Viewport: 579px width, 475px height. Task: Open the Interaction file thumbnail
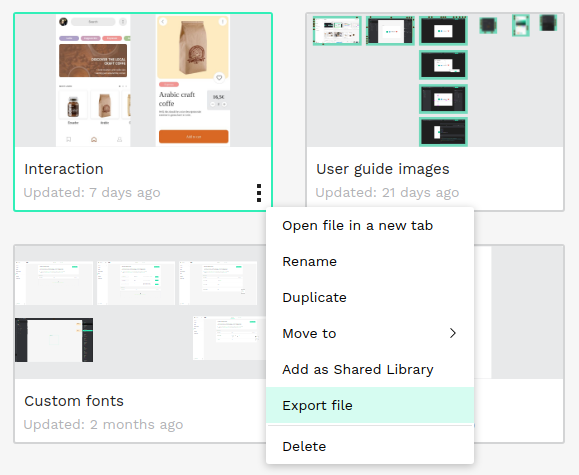(x=143, y=81)
